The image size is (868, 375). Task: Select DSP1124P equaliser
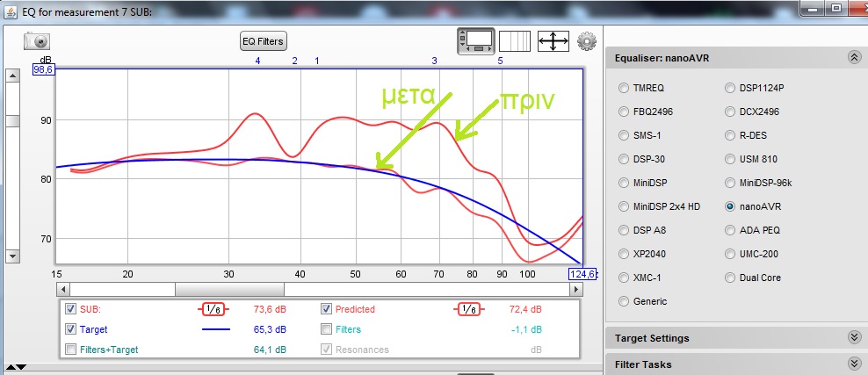click(730, 88)
